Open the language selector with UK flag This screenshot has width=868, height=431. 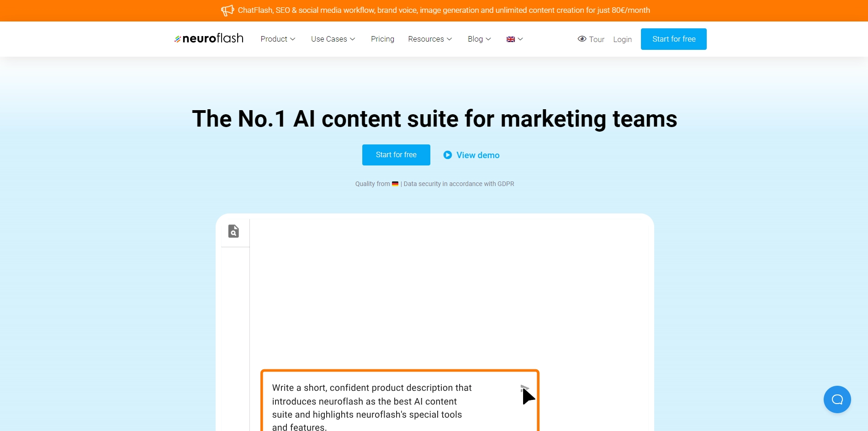tap(514, 39)
